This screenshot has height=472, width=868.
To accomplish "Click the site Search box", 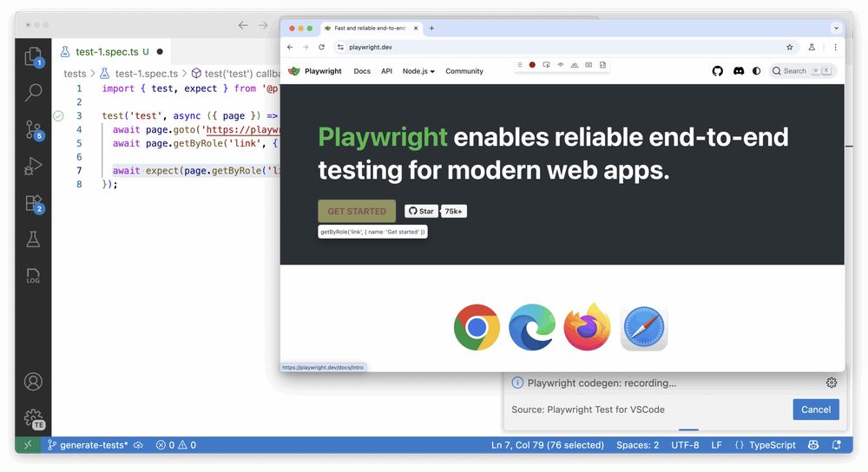I will tap(802, 71).
